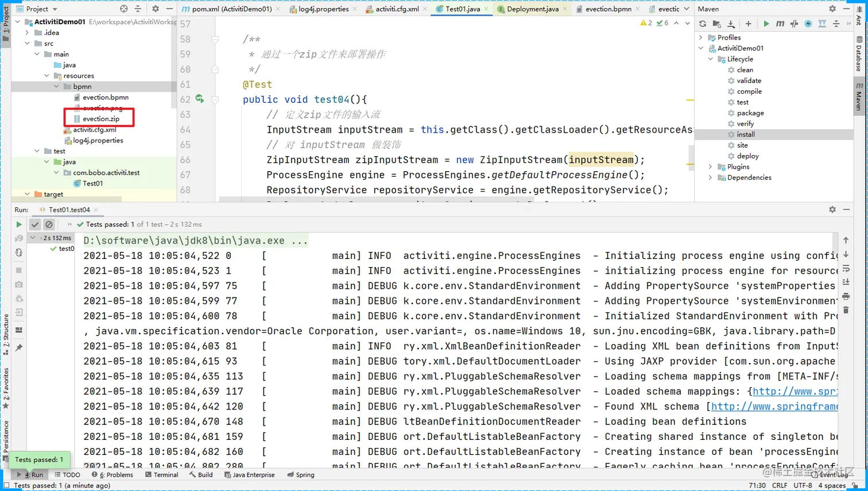Minimize the Run tool window
This screenshot has width=868, height=491.
tap(846, 210)
